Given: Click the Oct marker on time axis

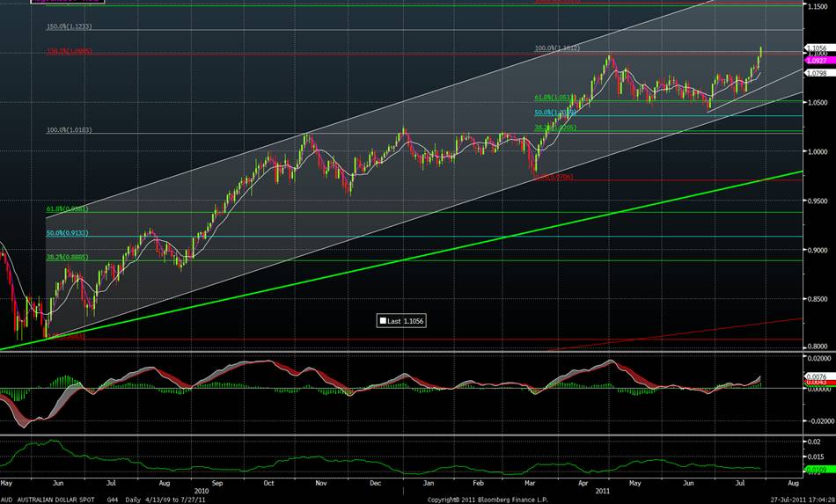Looking at the screenshot, I should point(269,484).
